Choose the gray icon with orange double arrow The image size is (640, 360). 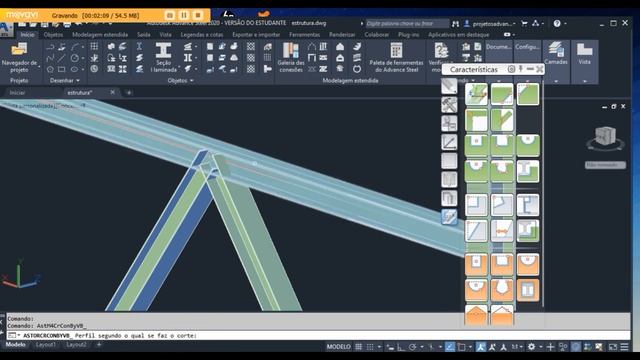[502, 231]
